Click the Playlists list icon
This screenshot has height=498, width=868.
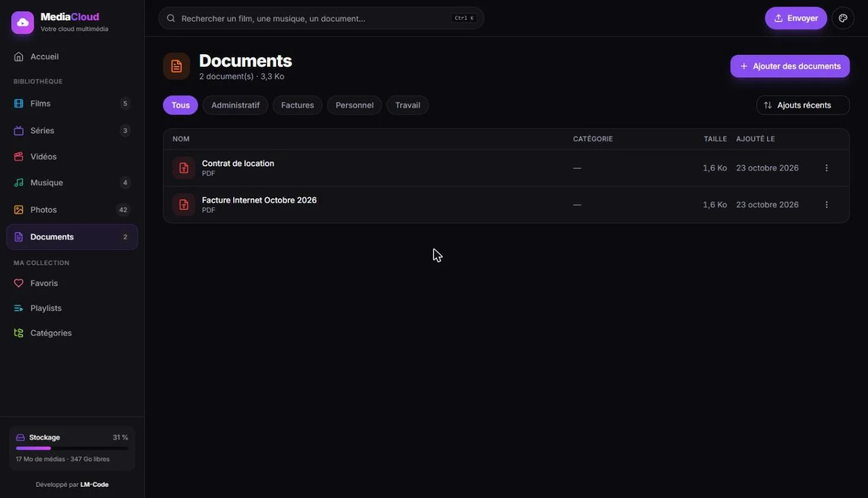[x=18, y=309]
